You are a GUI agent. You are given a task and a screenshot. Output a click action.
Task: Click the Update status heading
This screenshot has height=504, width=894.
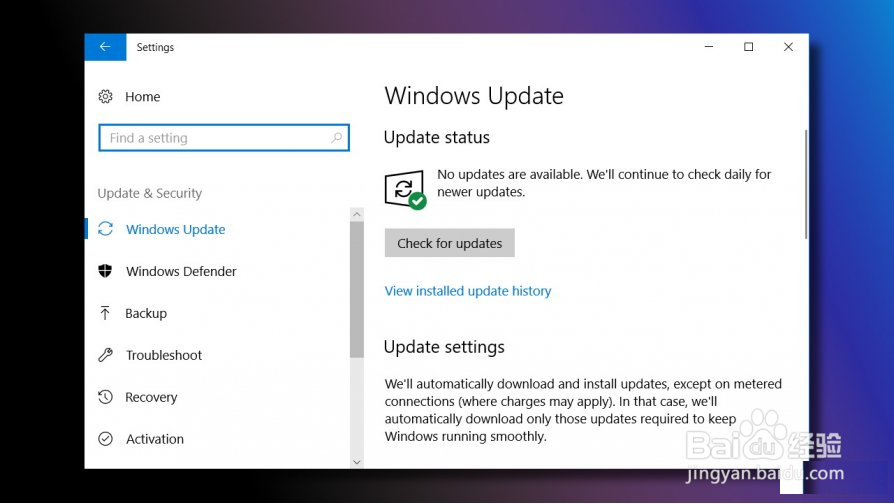point(437,137)
